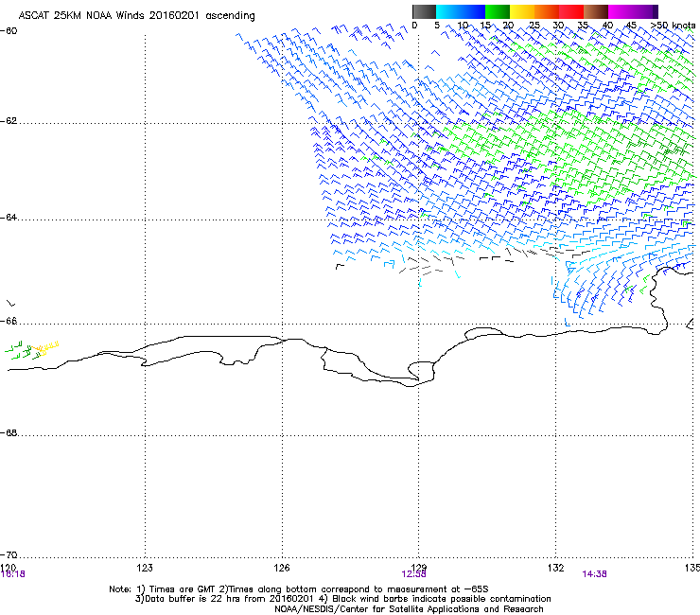The height and width of the screenshot is (615, 700).
Task: Click the longitude label '123'
Action: pyautogui.click(x=145, y=568)
